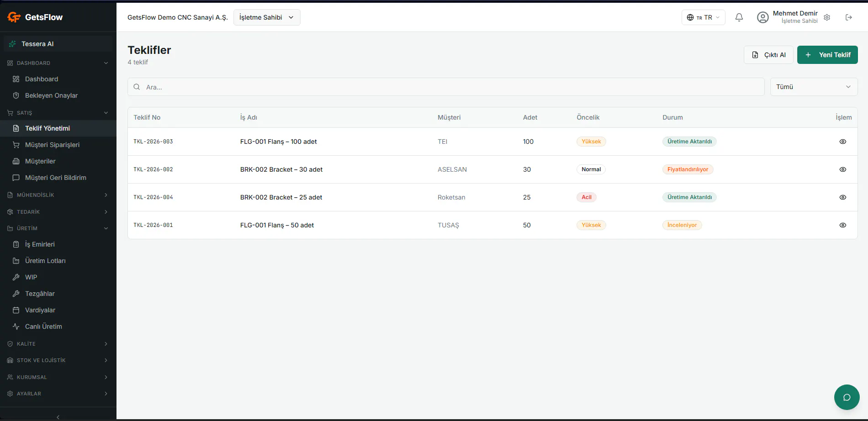Viewport: 868px width, 421px height.
Task: Open WIP page in sidebar
Action: (x=58, y=277)
